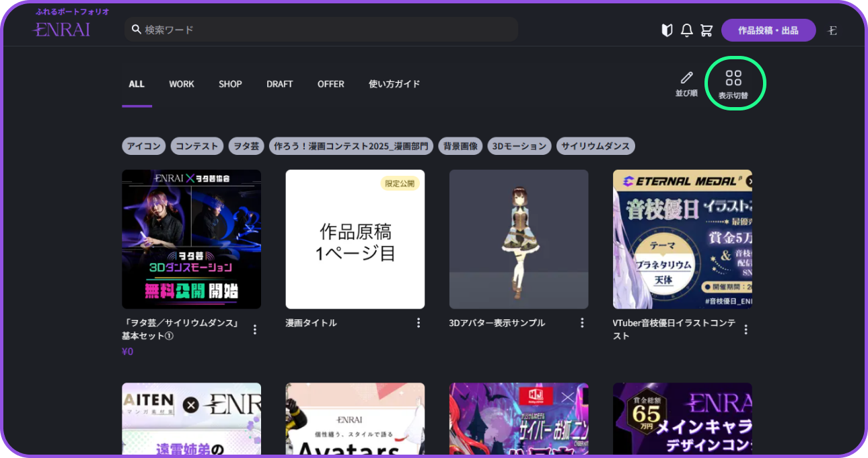868x458 pixels.
Task: Open the 3D avatar sample thumbnail
Action: 519,239
